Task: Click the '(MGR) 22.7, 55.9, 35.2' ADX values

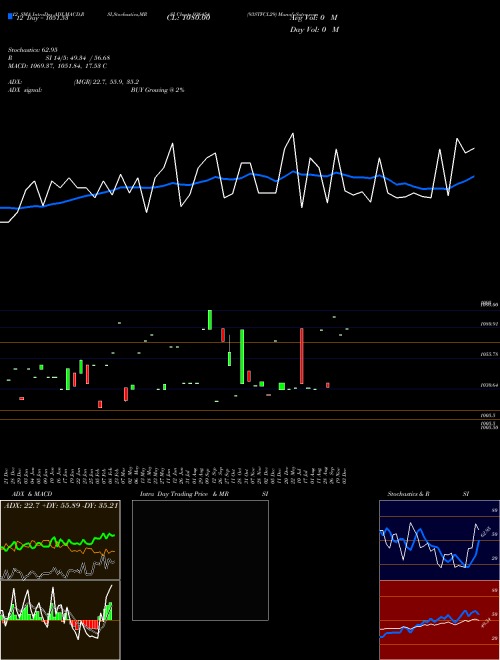Action: (x=106, y=82)
